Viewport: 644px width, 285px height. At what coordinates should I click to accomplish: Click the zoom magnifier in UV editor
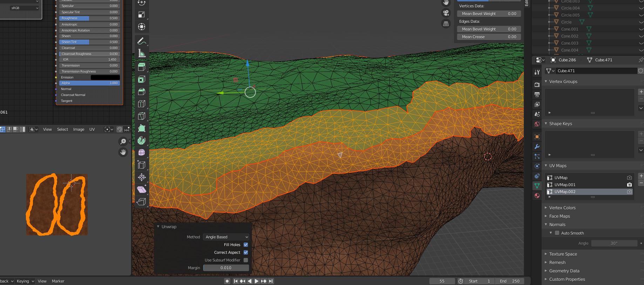pos(123,141)
